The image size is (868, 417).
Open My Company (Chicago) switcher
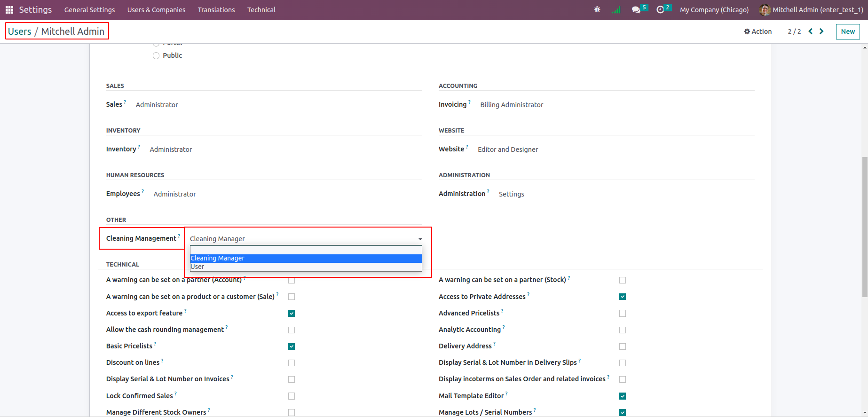point(714,10)
